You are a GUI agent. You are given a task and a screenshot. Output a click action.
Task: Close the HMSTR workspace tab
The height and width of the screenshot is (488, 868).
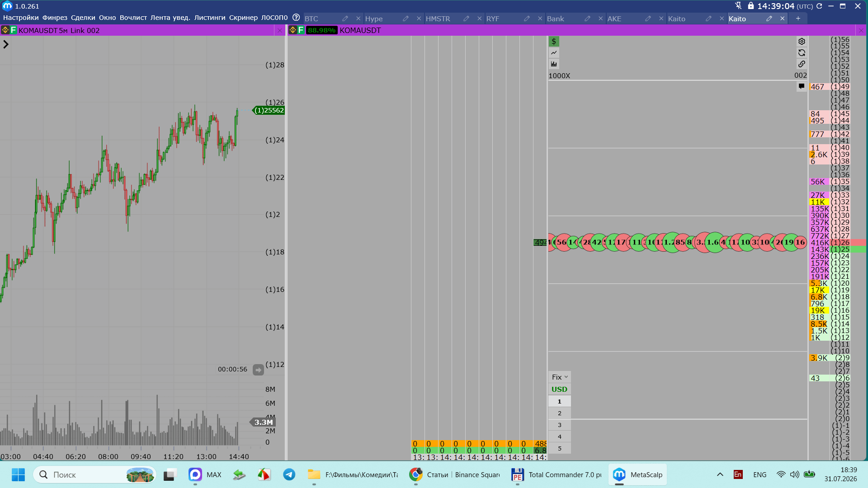point(479,19)
